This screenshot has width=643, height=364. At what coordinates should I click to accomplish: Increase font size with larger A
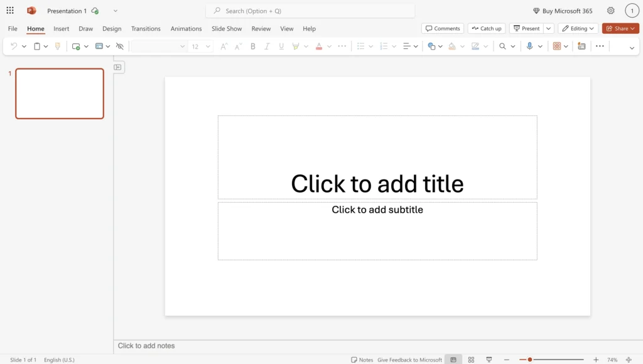(x=224, y=46)
